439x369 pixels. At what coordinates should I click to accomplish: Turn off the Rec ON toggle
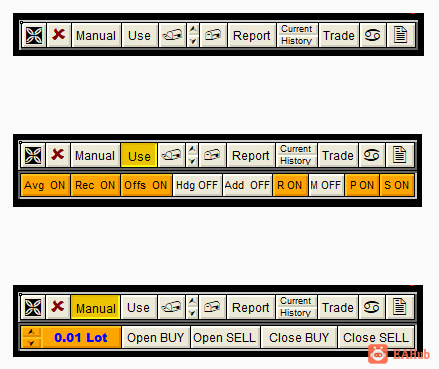pos(95,185)
